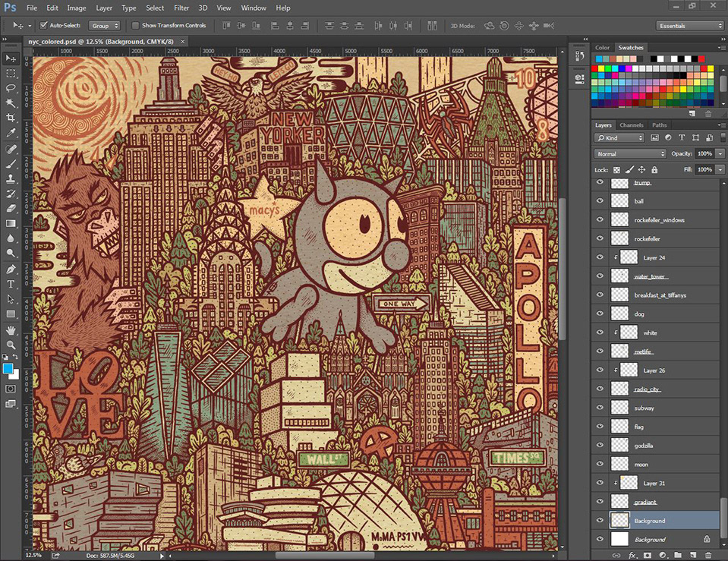Viewport: 728px width, 561px height.
Task: Select the Gradient tool
Action: pos(10,223)
